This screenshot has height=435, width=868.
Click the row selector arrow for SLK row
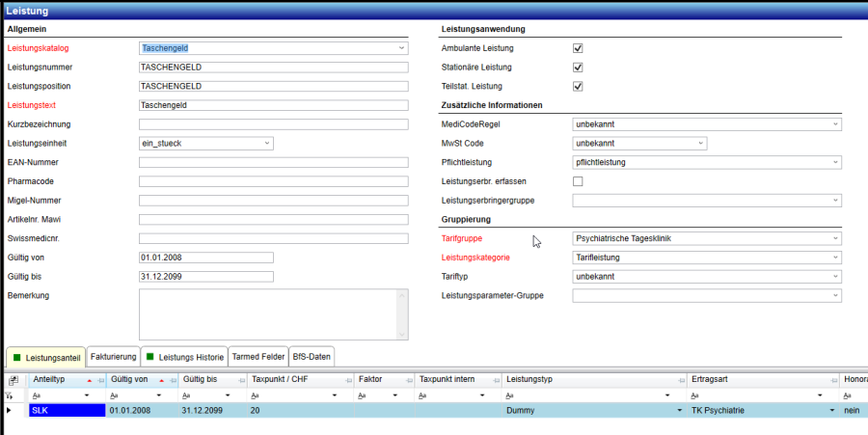[11, 411]
